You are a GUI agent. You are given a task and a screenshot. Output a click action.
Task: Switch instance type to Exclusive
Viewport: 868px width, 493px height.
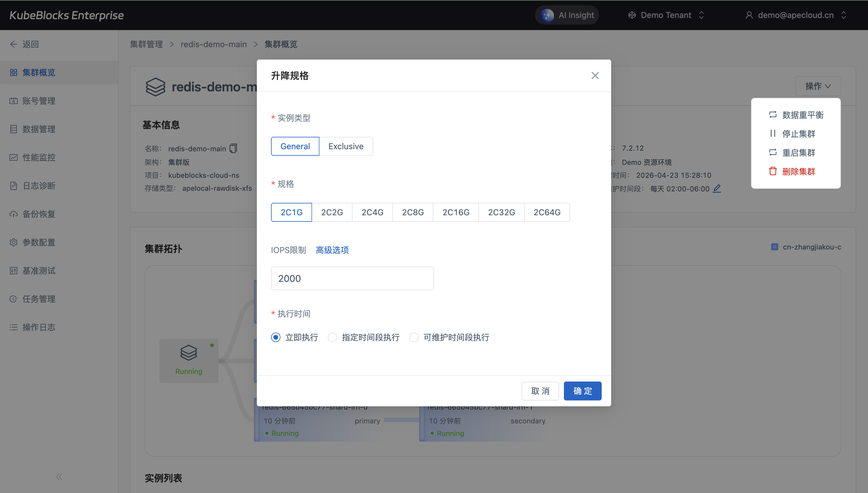click(x=346, y=146)
